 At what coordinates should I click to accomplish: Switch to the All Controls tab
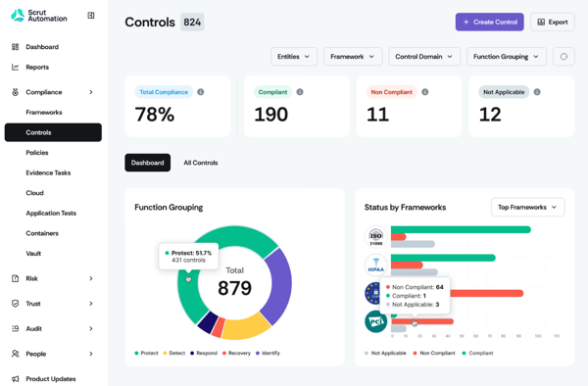tap(201, 163)
